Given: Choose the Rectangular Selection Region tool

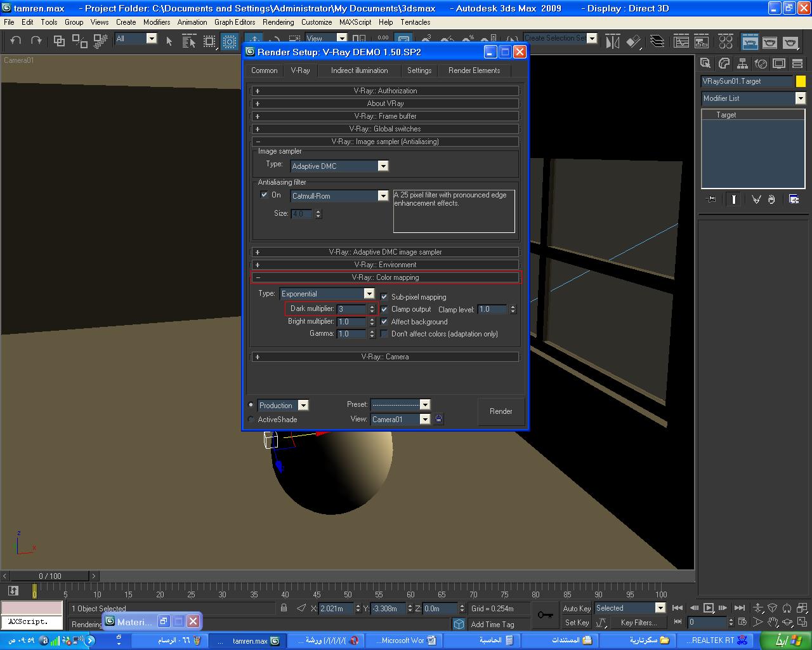Looking at the screenshot, I should coord(209,41).
